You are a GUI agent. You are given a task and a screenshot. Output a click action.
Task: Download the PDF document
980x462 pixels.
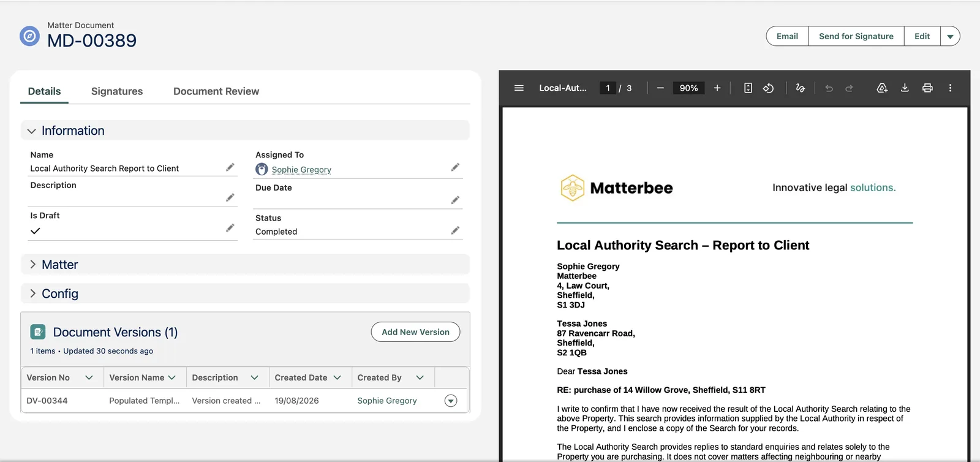coord(905,88)
